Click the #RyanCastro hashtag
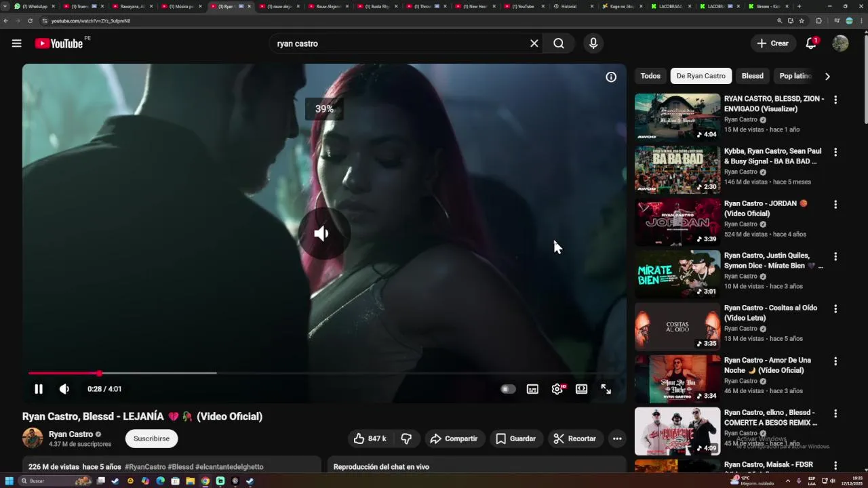This screenshot has width=868, height=488. [145, 467]
